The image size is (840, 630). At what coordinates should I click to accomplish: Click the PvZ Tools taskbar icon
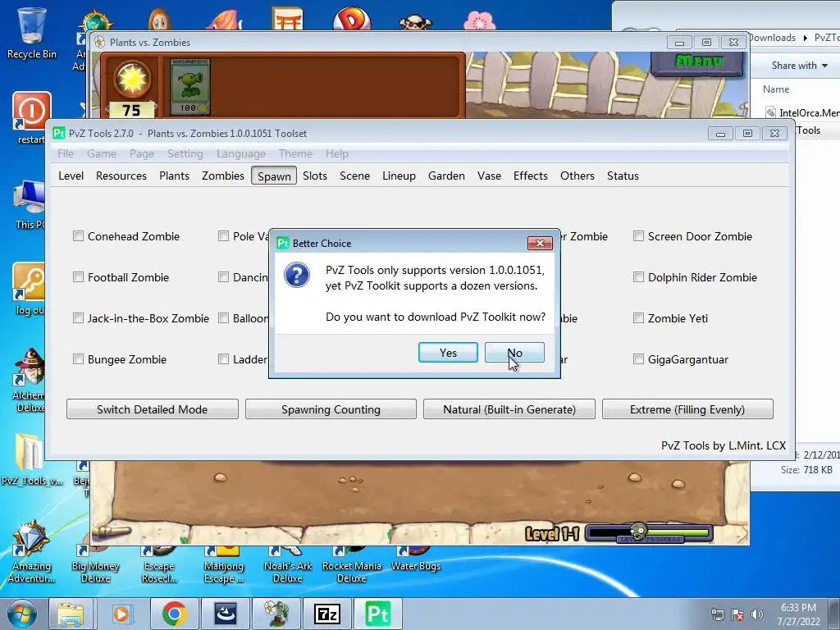(x=378, y=614)
